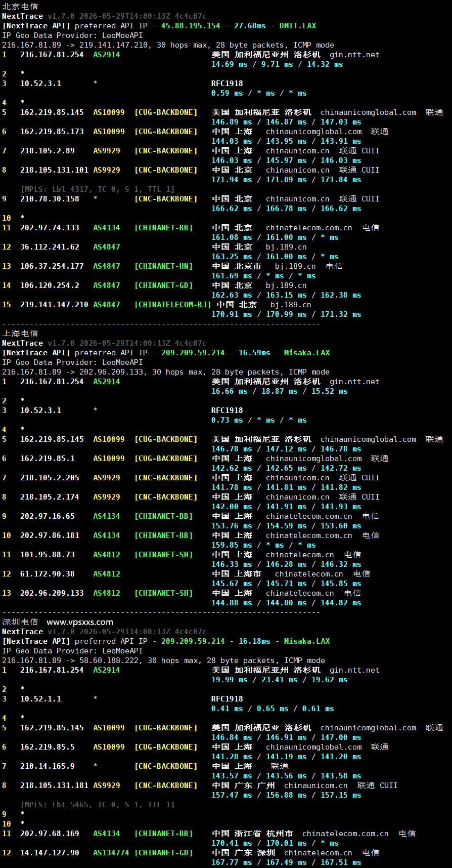
Task: Select IP 202.97.16.65
Action: [x=48, y=516]
